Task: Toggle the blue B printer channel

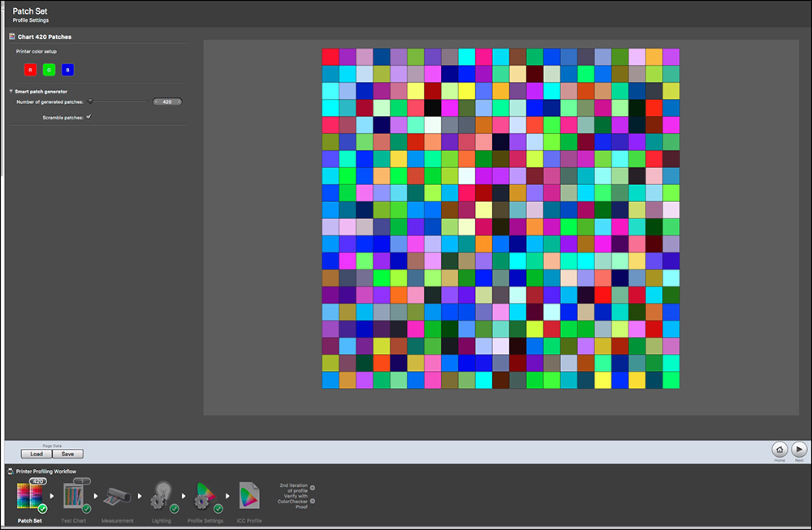Action: pyautogui.click(x=67, y=70)
